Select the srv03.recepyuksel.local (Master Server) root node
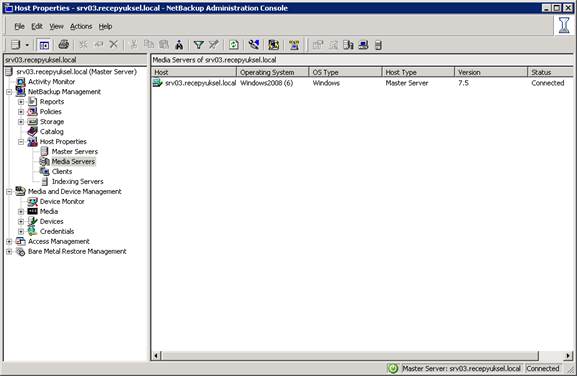Image resolution: width=577 pixels, height=376 pixels. 77,72
